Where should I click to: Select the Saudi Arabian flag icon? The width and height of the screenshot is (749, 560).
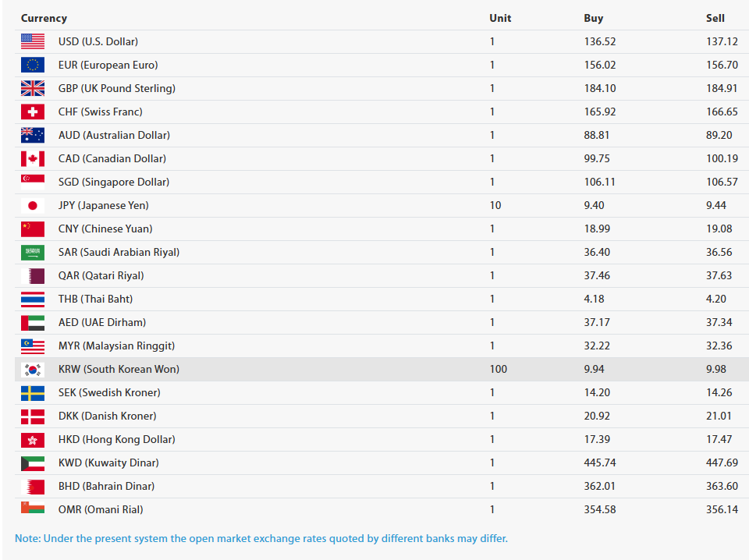coord(33,252)
